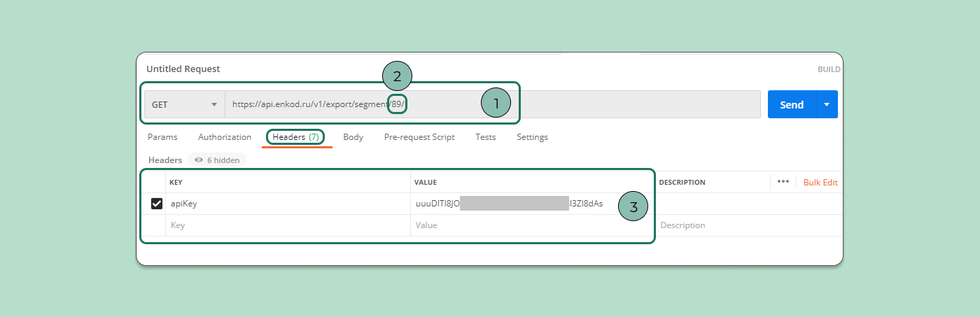Show the 6 hidden headers
Image resolution: width=980 pixels, height=317 pixels.
point(217,160)
